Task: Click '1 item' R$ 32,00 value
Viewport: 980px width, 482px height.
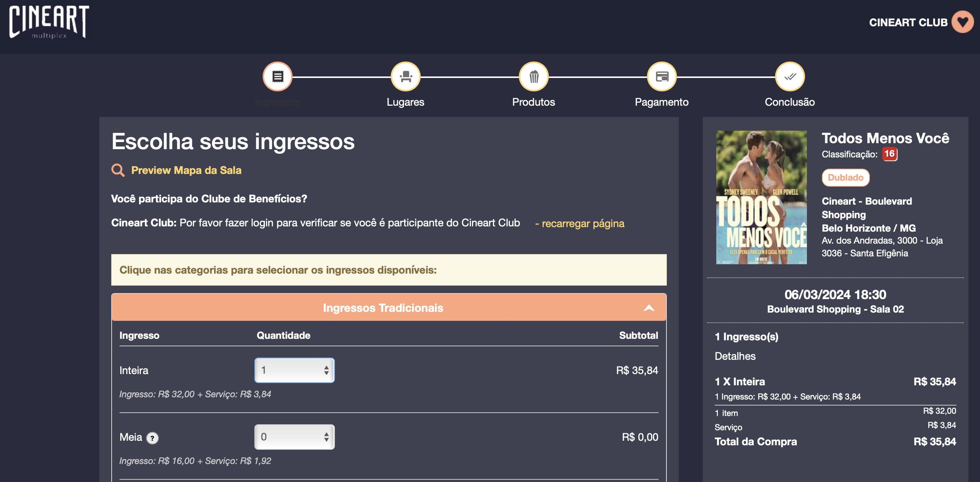Action: [x=940, y=411]
